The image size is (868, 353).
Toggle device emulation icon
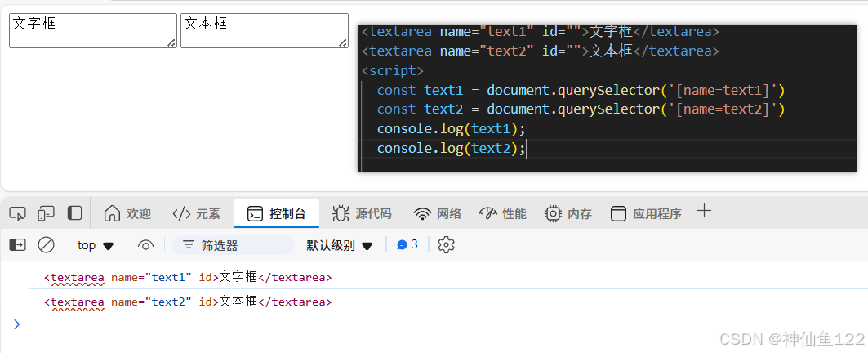(x=46, y=213)
